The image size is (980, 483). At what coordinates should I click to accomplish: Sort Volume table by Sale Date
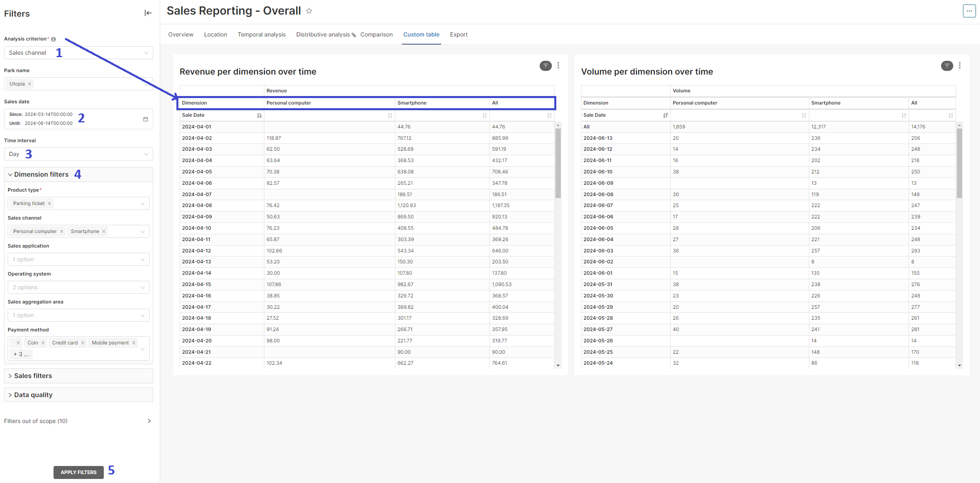click(665, 115)
